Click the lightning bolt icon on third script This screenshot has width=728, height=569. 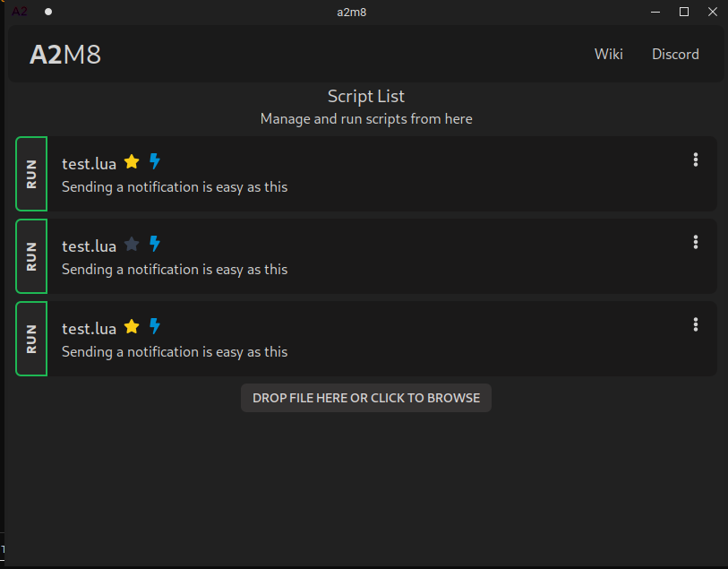tap(155, 326)
